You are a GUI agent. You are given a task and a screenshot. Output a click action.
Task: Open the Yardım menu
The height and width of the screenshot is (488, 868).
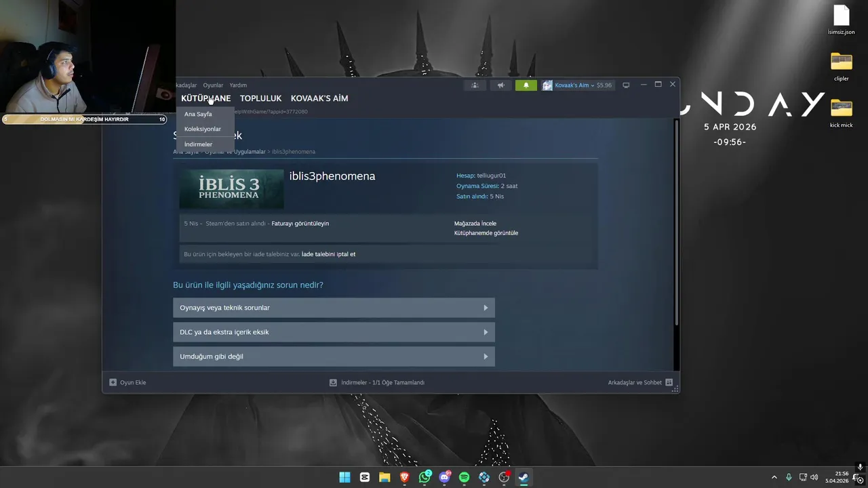[x=238, y=85]
